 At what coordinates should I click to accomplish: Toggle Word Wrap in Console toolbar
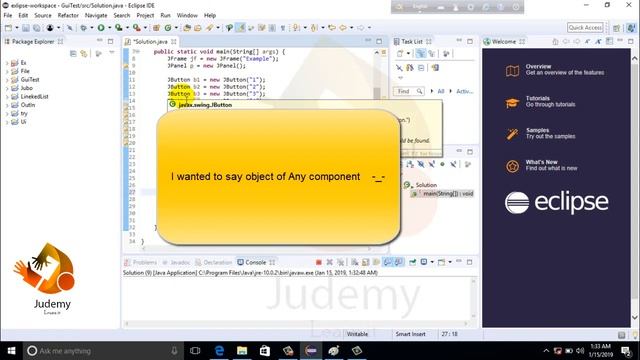tap(376, 262)
